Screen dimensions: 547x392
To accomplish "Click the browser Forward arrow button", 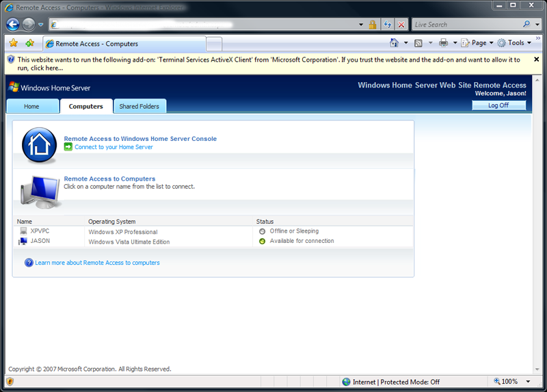I will click(29, 25).
